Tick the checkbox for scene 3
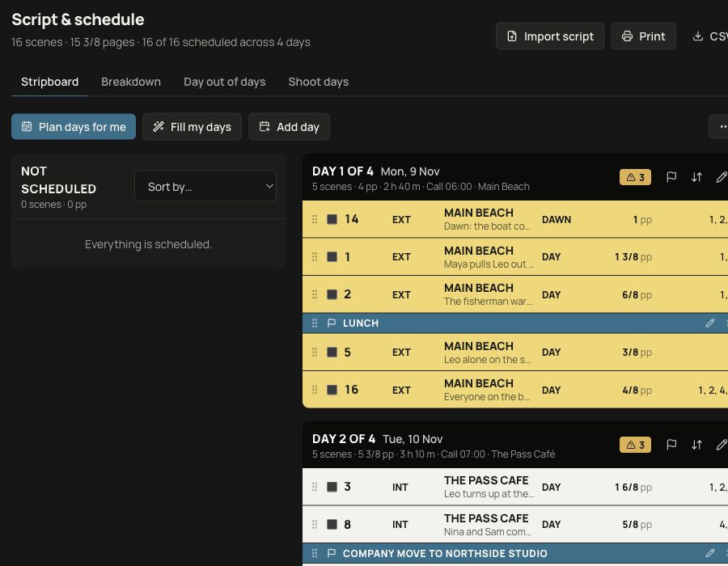728x566 pixels. click(x=332, y=487)
